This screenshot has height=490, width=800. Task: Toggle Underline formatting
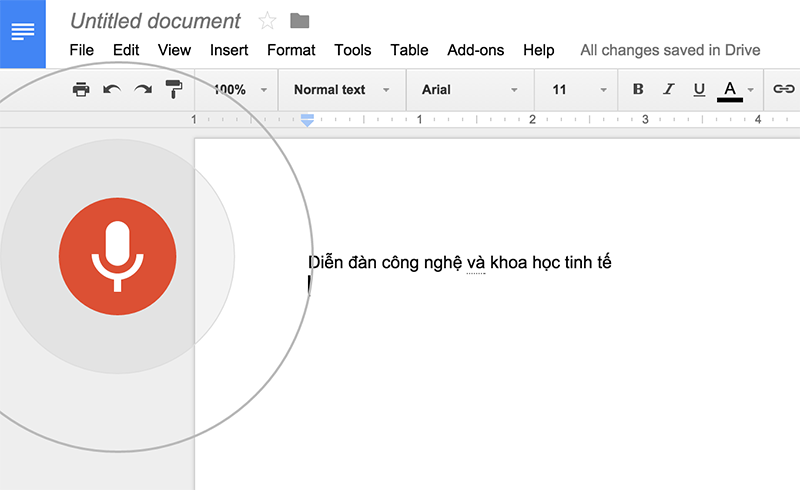(699, 90)
